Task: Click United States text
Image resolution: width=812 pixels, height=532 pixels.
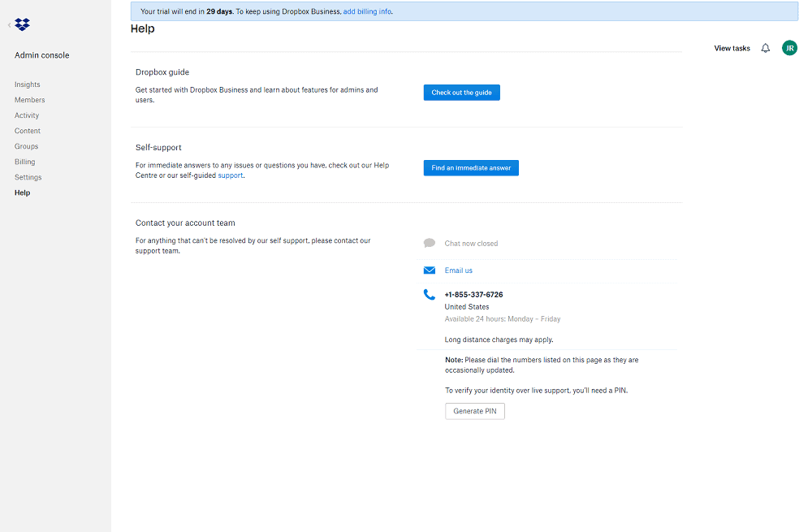Action: (467, 307)
